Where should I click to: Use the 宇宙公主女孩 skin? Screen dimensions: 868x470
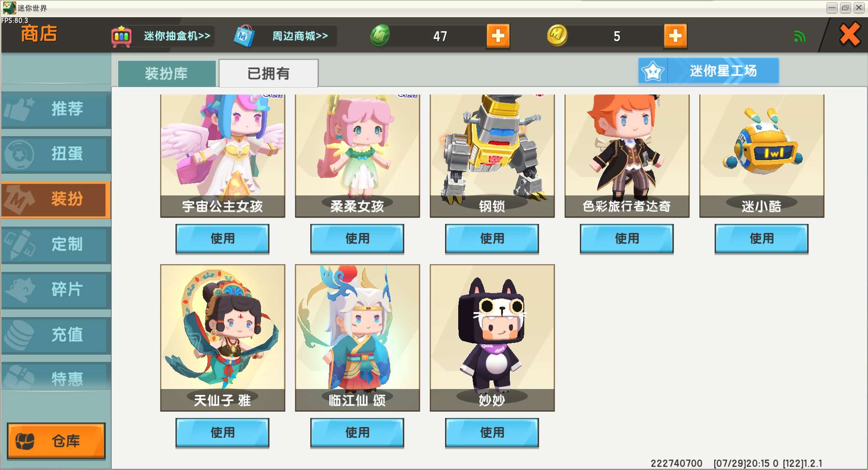tap(223, 238)
